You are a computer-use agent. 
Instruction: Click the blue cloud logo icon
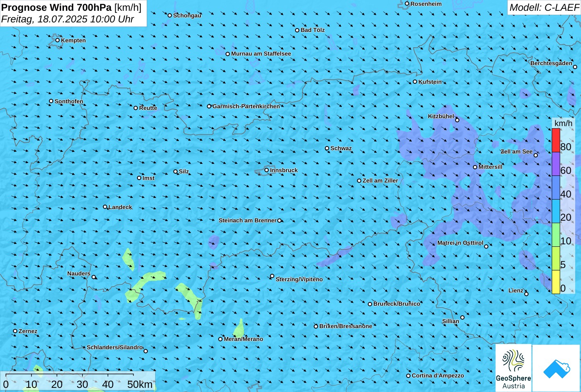pyautogui.click(x=556, y=368)
